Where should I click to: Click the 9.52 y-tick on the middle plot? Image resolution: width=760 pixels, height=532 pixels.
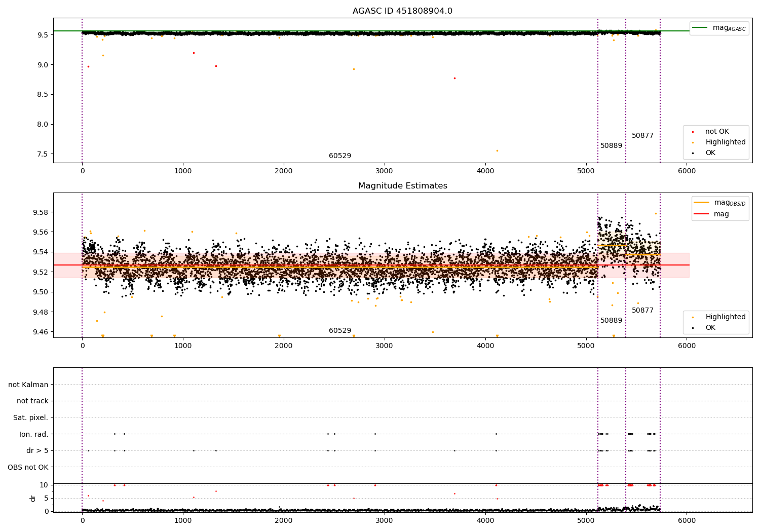click(x=41, y=272)
